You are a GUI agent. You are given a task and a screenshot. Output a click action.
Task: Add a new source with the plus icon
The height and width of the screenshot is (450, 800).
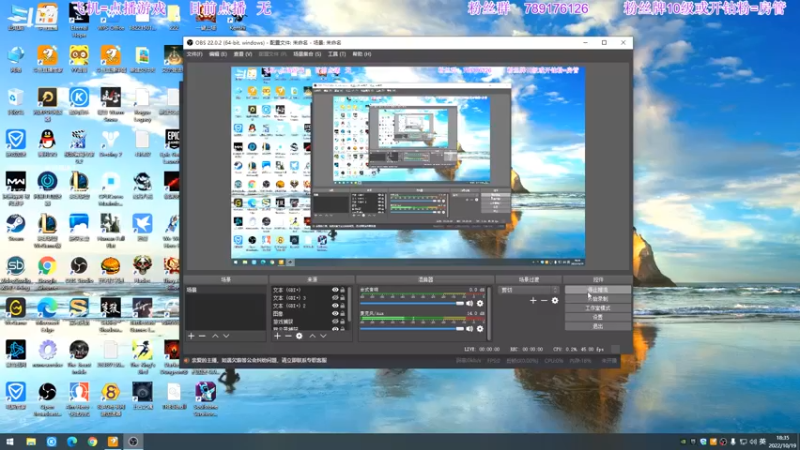(278, 336)
